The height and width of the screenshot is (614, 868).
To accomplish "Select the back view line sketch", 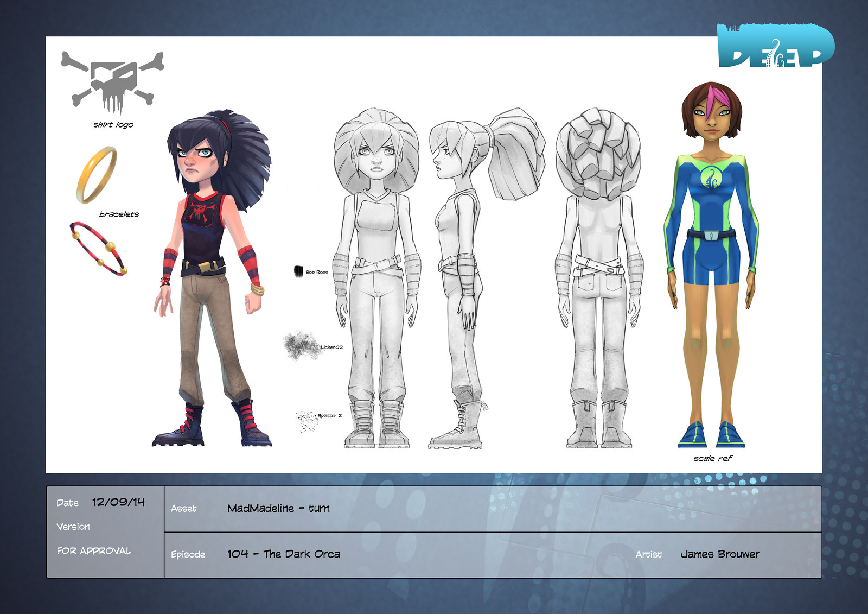I will [598, 278].
